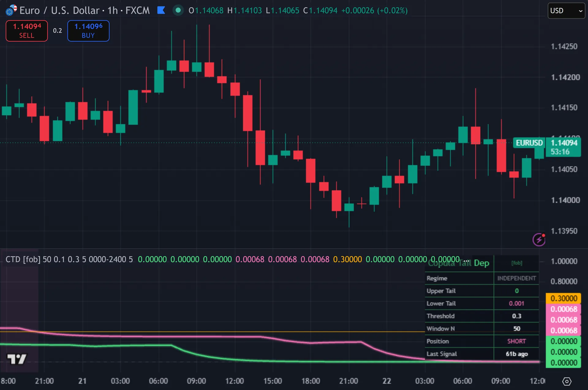Click the Threshold row label
This screenshot has width=588, height=390.
pyautogui.click(x=440, y=316)
